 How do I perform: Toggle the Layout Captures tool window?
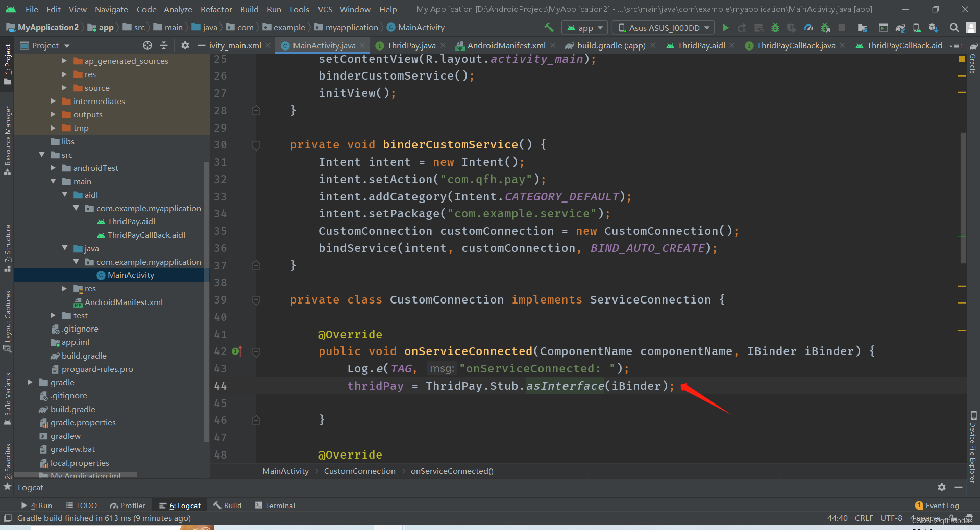point(7,321)
